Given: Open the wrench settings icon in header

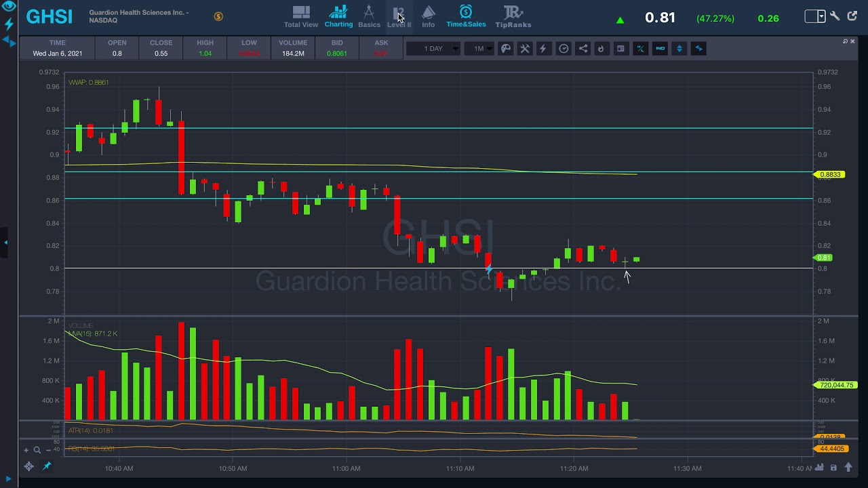Looking at the screenshot, I should click(835, 16).
